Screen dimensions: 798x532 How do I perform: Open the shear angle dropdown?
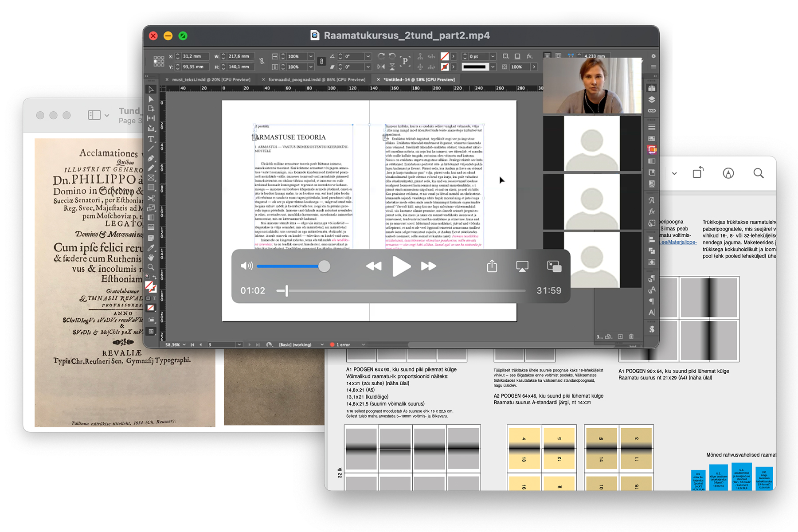pyautogui.click(x=368, y=67)
